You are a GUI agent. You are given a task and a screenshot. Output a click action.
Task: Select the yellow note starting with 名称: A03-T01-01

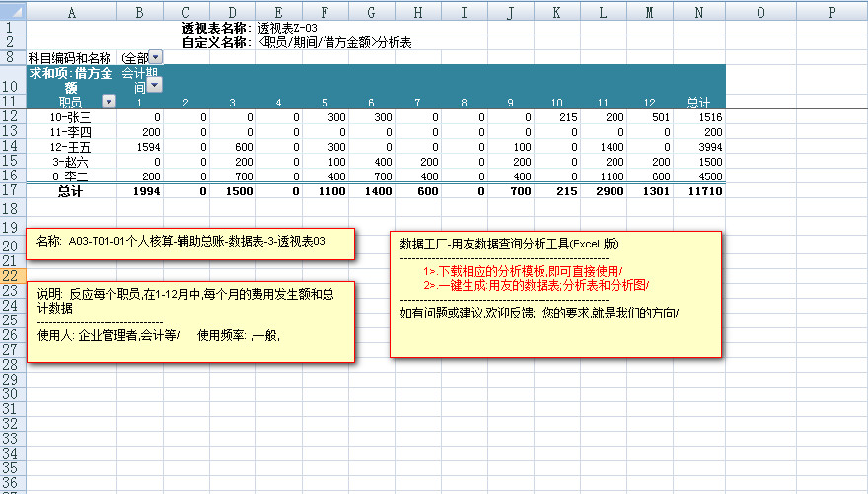tap(189, 244)
